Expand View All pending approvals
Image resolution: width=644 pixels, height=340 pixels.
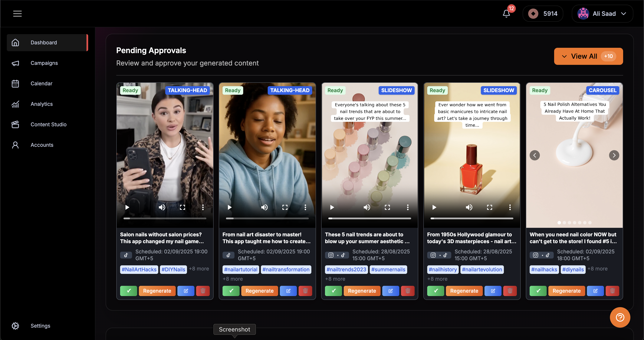(588, 56)
